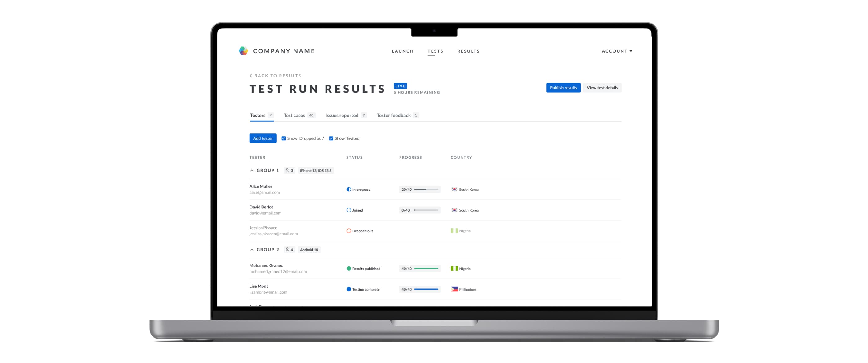Click the Nigeria flag icon for Mohamed Granec

pos(454,268)
